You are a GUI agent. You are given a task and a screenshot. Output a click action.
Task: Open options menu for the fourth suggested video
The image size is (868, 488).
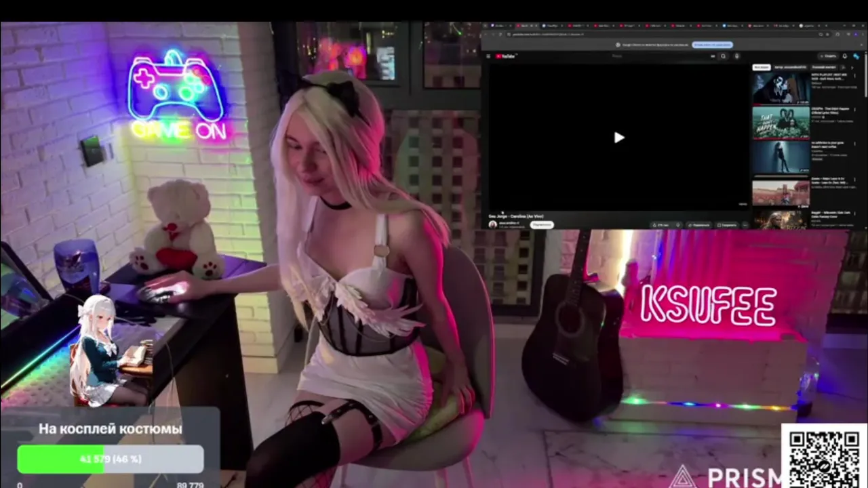[x=854, y=180]
